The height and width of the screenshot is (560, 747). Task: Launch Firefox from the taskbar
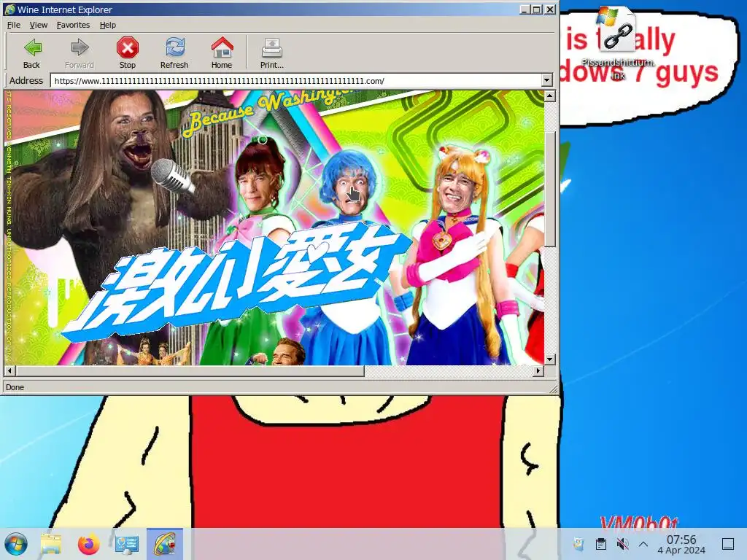point(88,544)
